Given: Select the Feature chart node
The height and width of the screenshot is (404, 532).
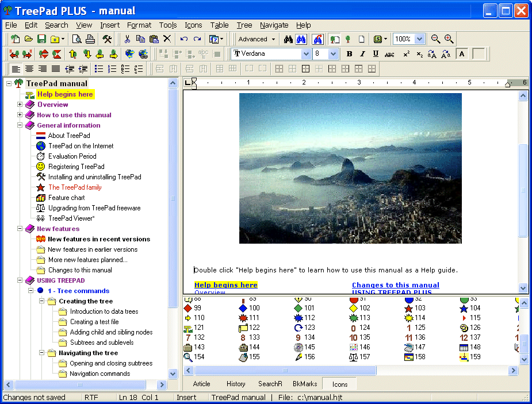Looking at the screenshot, I should coord(67,198).
